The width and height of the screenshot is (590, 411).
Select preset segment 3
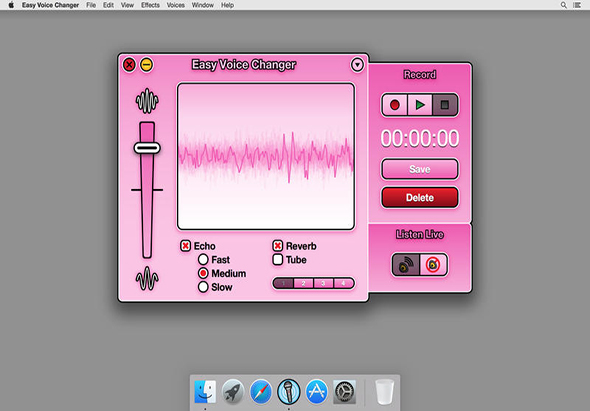(323, 283)
